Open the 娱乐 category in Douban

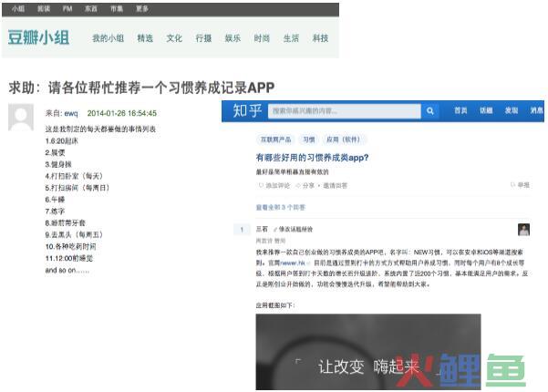tap(233, 38)
